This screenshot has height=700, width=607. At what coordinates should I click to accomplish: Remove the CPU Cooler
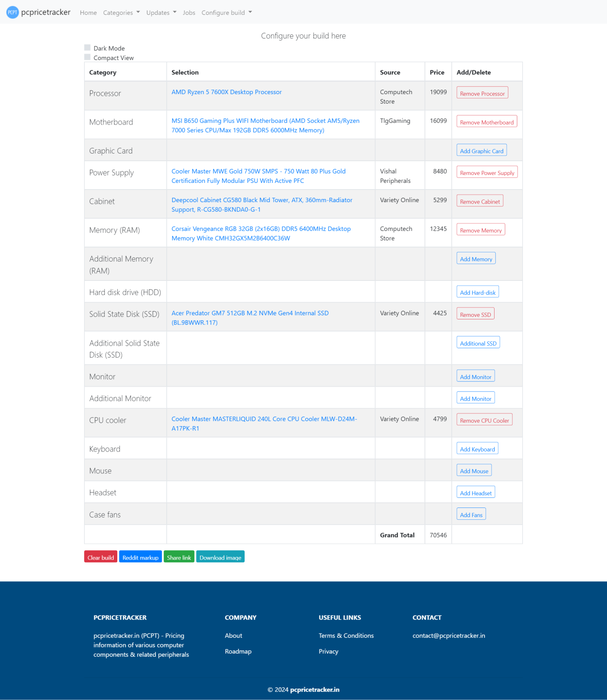[x=484, y=420]
